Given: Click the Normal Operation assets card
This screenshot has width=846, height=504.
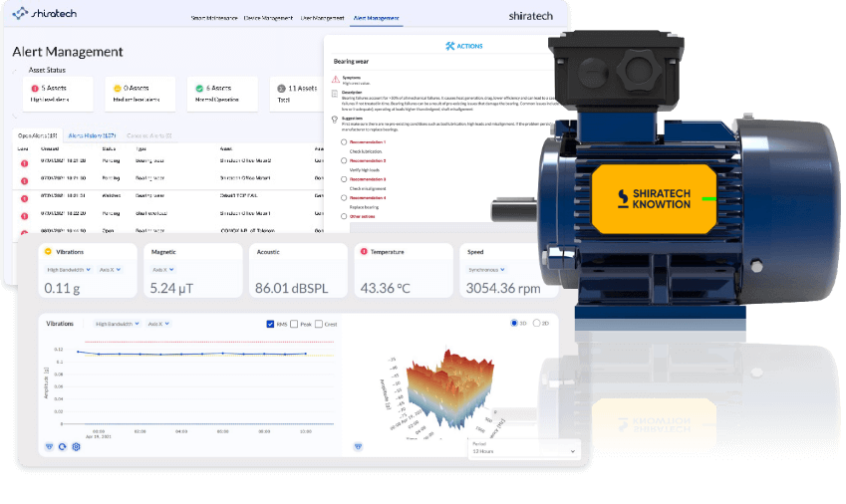Looking at the screenshot, I should point(222,94).
